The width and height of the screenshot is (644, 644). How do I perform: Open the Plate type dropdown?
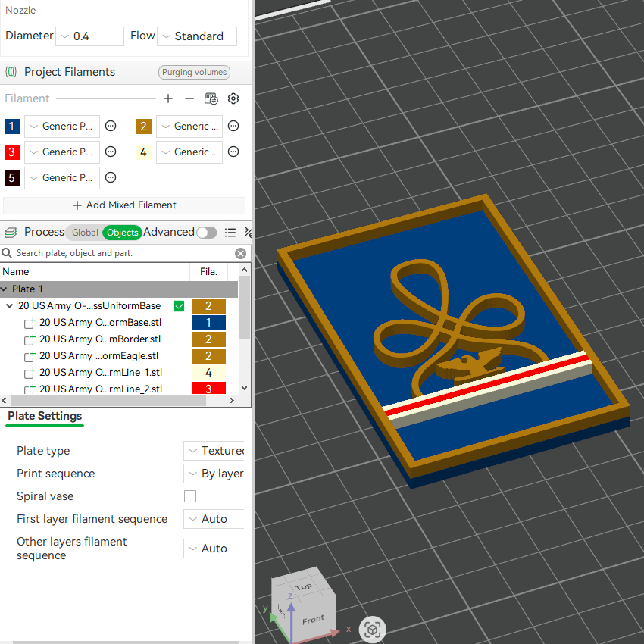pos(214,451)
